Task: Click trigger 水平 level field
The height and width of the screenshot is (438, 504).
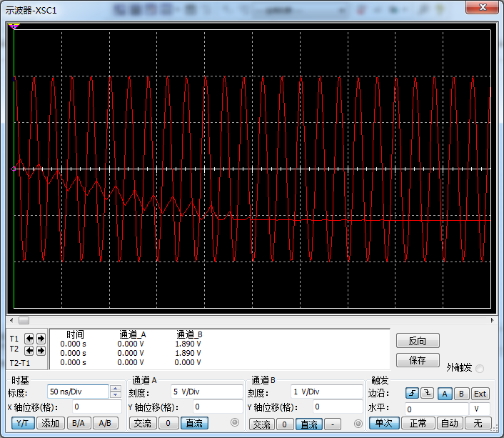Action: (x=436, y=409)
